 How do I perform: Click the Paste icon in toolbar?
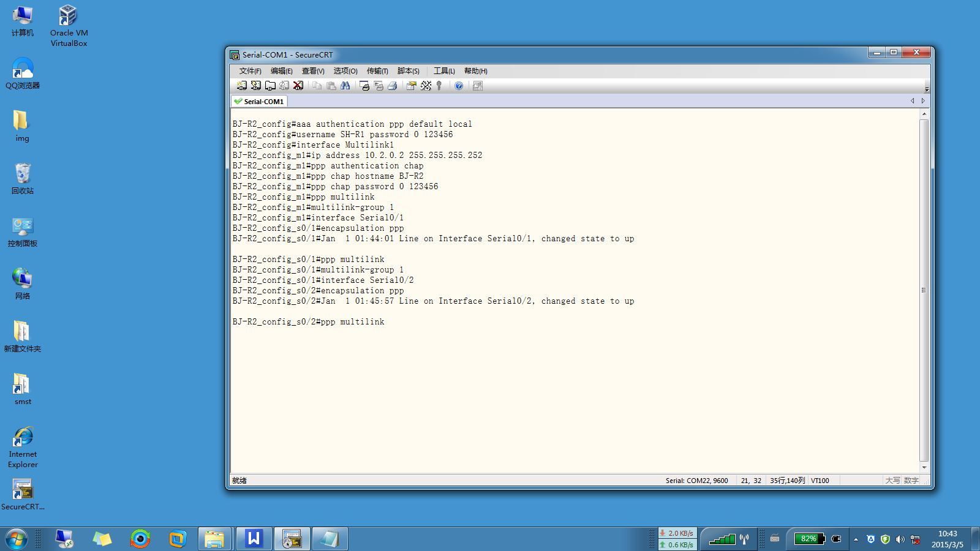tap(331, 86)
